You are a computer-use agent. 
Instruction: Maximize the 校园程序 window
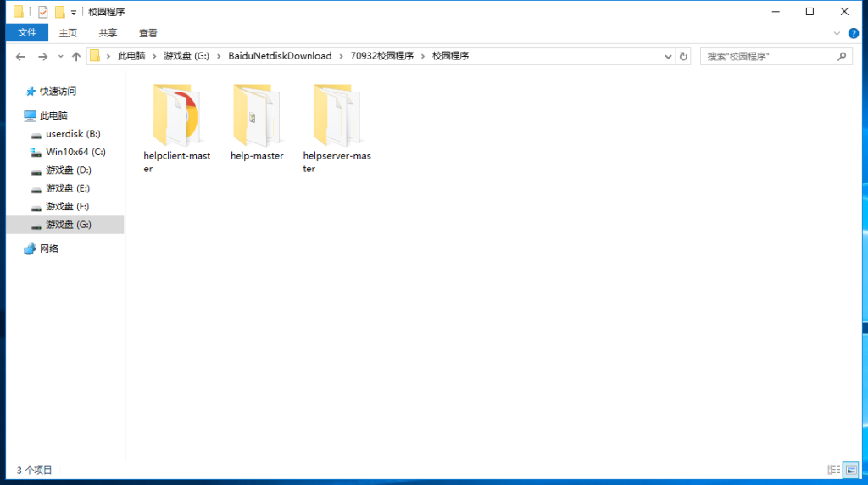pos(810,12)
